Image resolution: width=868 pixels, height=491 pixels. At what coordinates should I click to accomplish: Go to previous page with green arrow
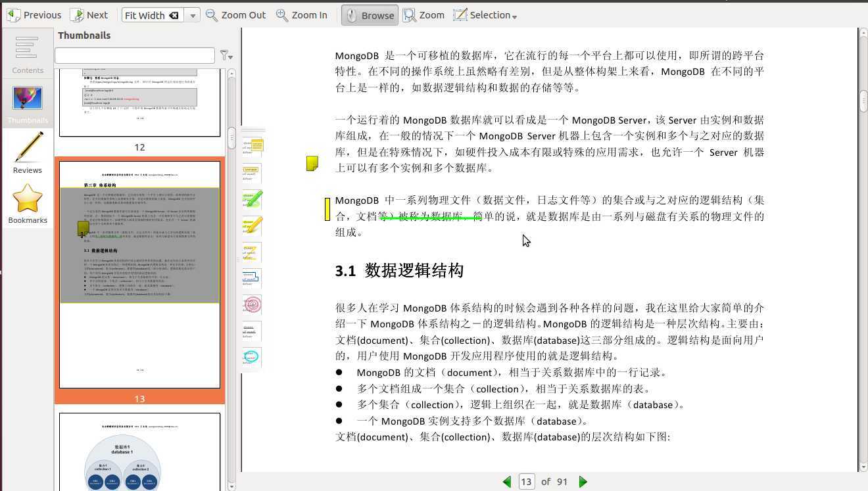pos(506,482)
